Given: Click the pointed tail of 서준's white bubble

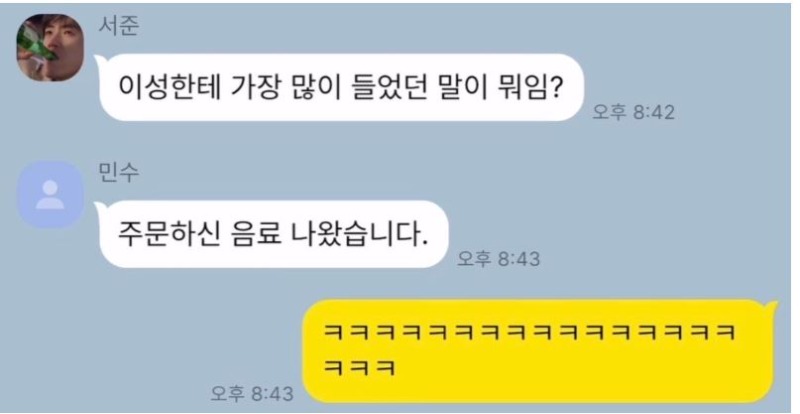Looking at the screenshot, I should point(99,61).
